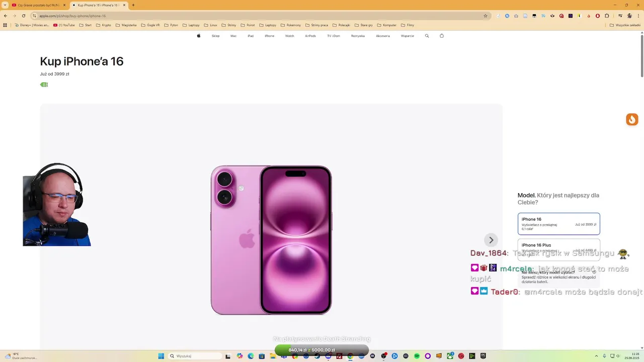Open the YouTube bookmark
The height and width of the screenshot is (362, 644).
(64, 25)
